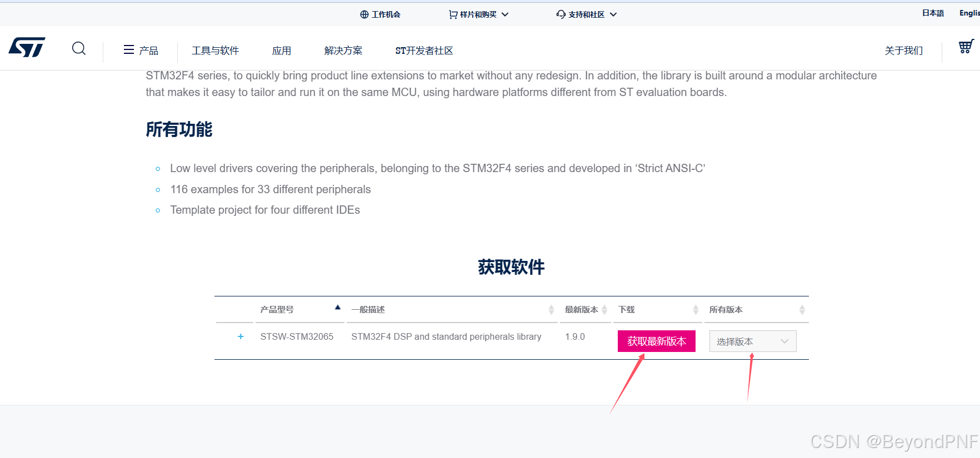Click the '116 examples for 33 different peripherals' bullet
980x458 pixels.
[271, 189]
